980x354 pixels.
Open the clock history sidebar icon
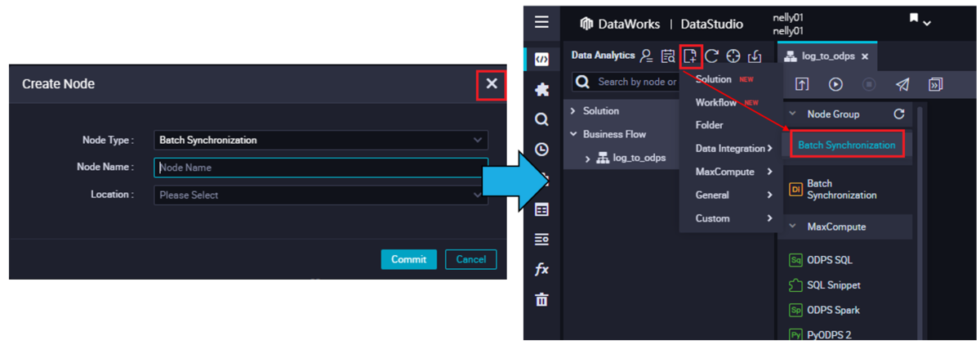541,149
